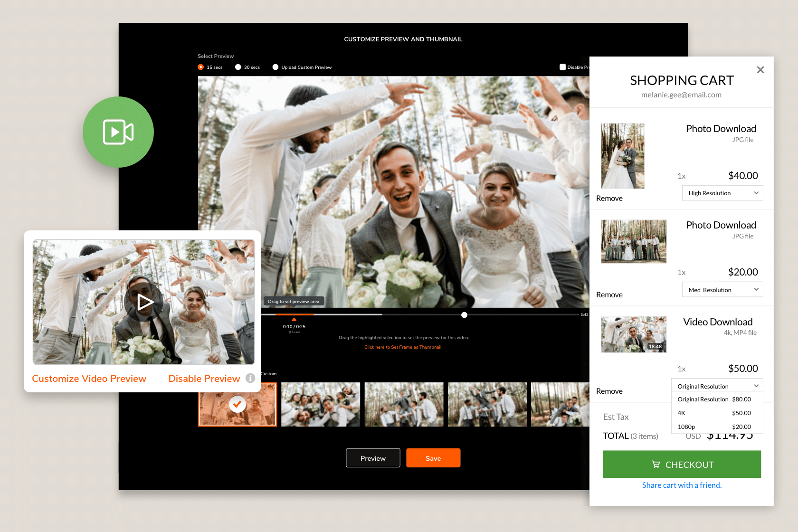This screenshot has height=532, width=798.
Task: Click Disable Preview in the popup
Action: coord(204,378)
